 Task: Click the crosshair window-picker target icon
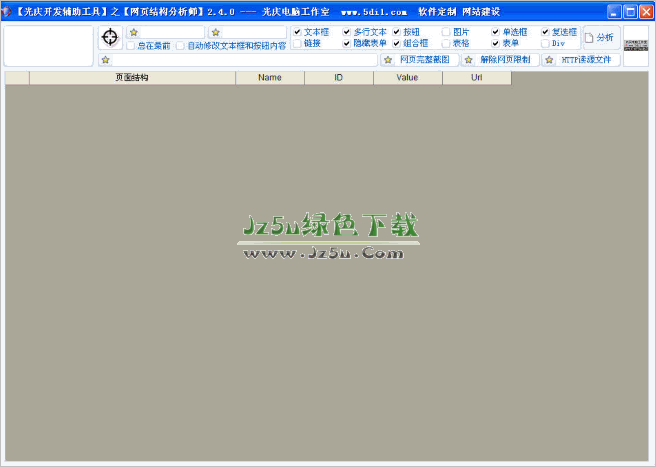pyautogui.click(x=110, y=37)
